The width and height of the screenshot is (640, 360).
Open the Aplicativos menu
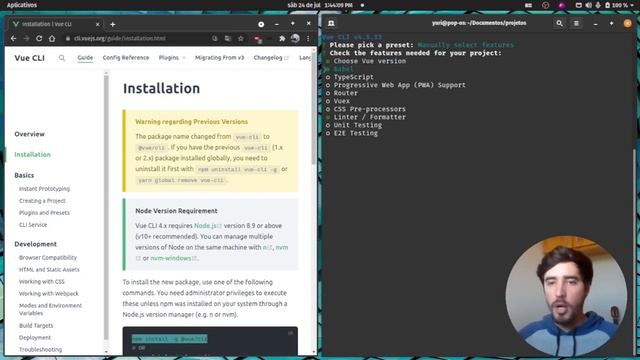(x=22, y=5)
